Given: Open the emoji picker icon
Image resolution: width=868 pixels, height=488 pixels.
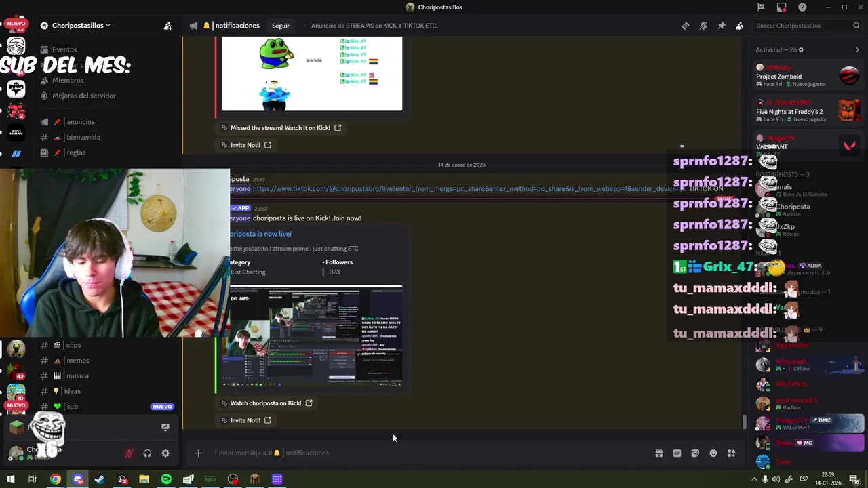Looking at the screenshot, I should (x=713, y=453).
